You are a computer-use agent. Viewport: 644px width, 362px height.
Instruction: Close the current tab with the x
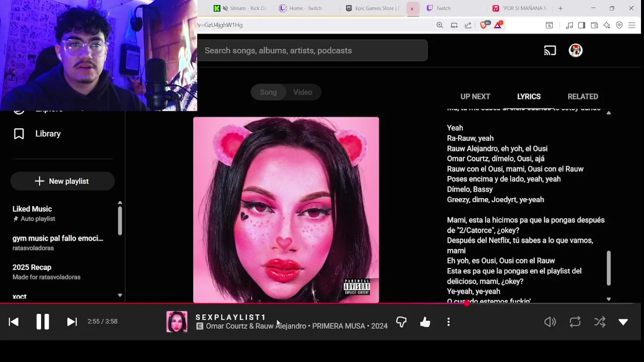[x=412, y=9]
